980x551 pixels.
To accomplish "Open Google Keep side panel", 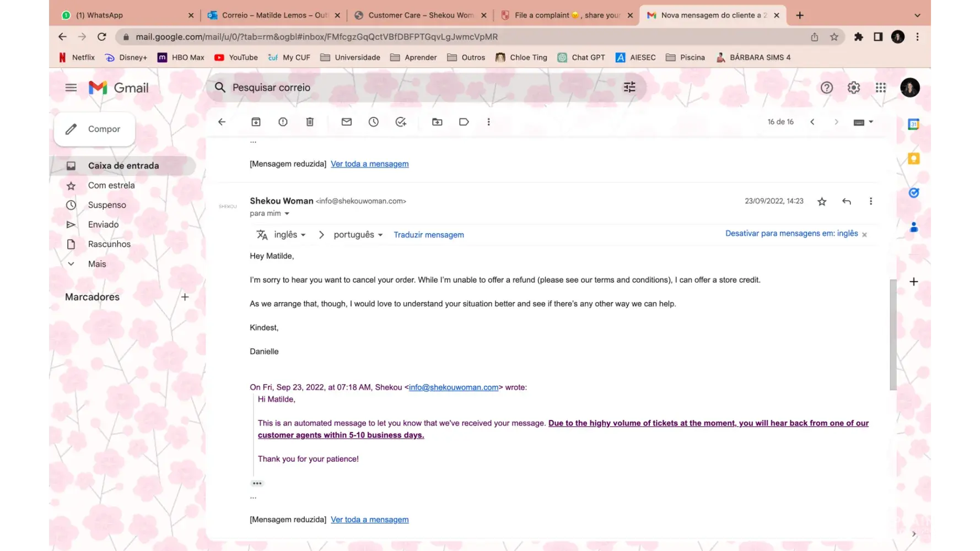I will [914, 159].
